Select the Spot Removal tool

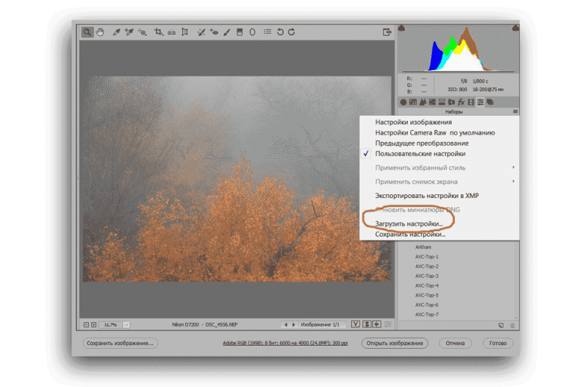click(x=201, y=32)
